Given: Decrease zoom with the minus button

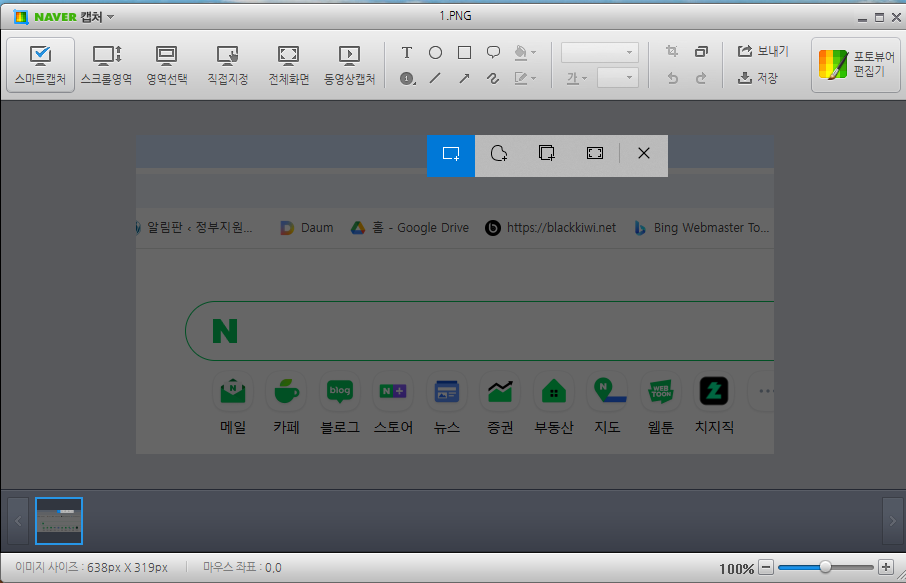Looking at the screenshot, I should pos(766,567).
